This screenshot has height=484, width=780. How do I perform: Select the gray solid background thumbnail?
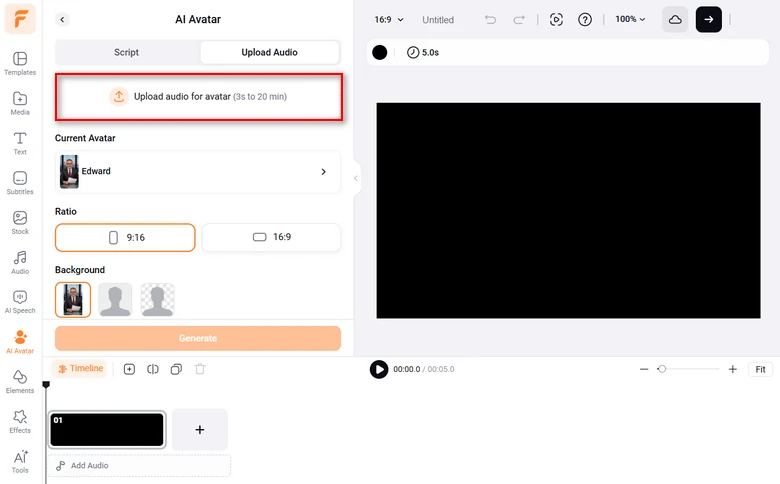[x=115, y=299]
